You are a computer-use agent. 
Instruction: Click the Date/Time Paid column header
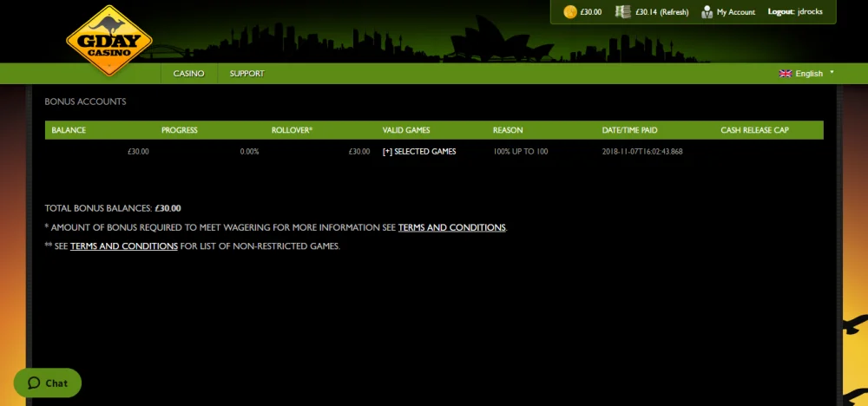point(630,130)
